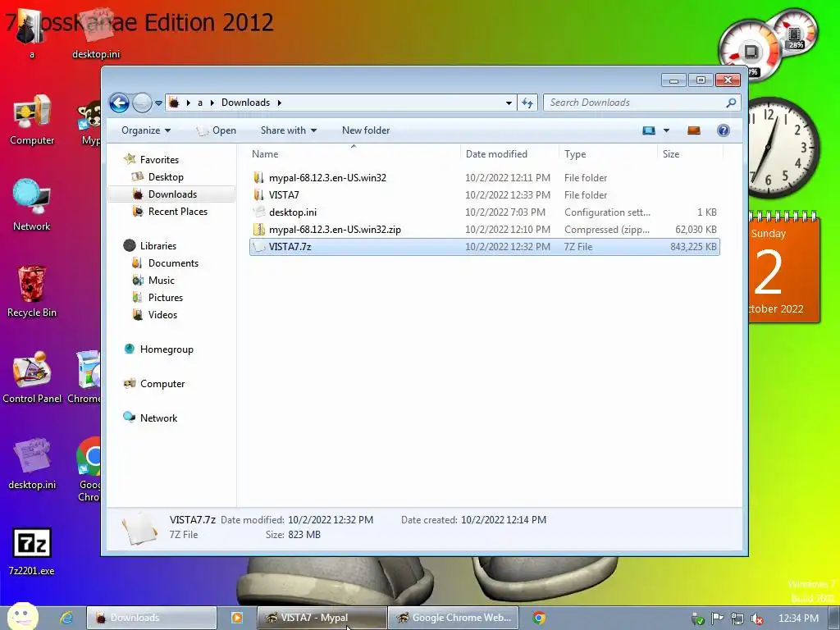Click the Action Center flag icon

(717, 619)
